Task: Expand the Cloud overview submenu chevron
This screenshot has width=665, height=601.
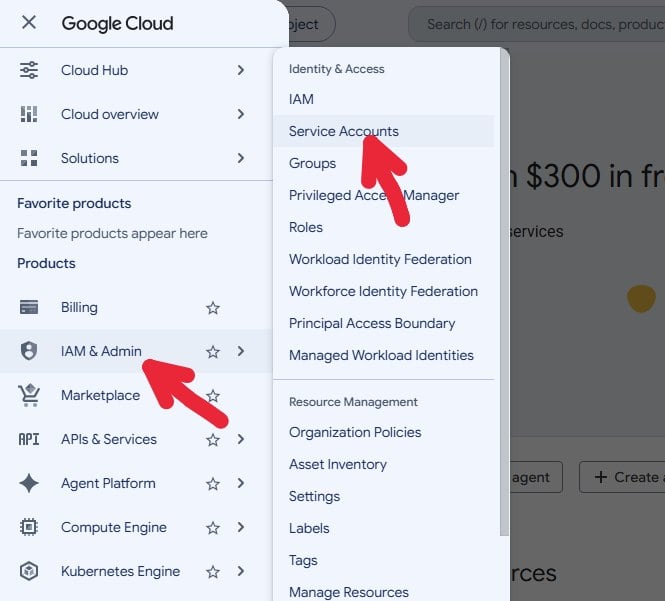Action: pos(241,114)
